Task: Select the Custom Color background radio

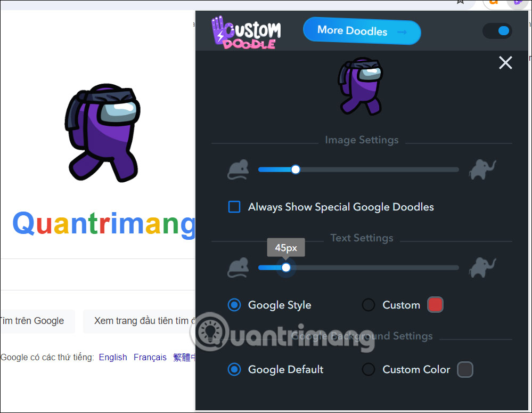Action: pos(368,369)
